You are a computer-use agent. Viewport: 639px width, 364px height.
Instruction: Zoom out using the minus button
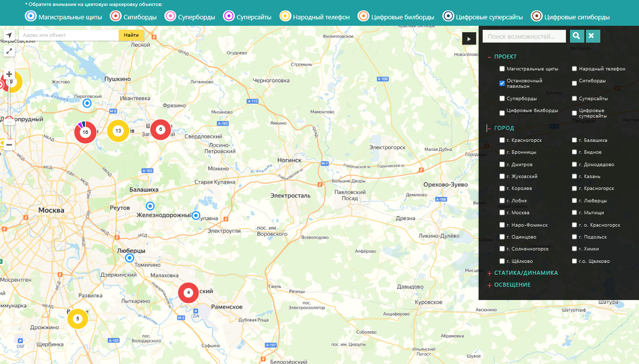pos(9,144)
